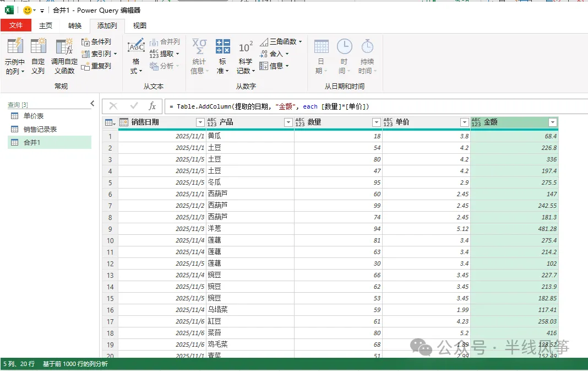Click the 调用自定义函数 icon

pyautogui.click(x=64, y=46)
